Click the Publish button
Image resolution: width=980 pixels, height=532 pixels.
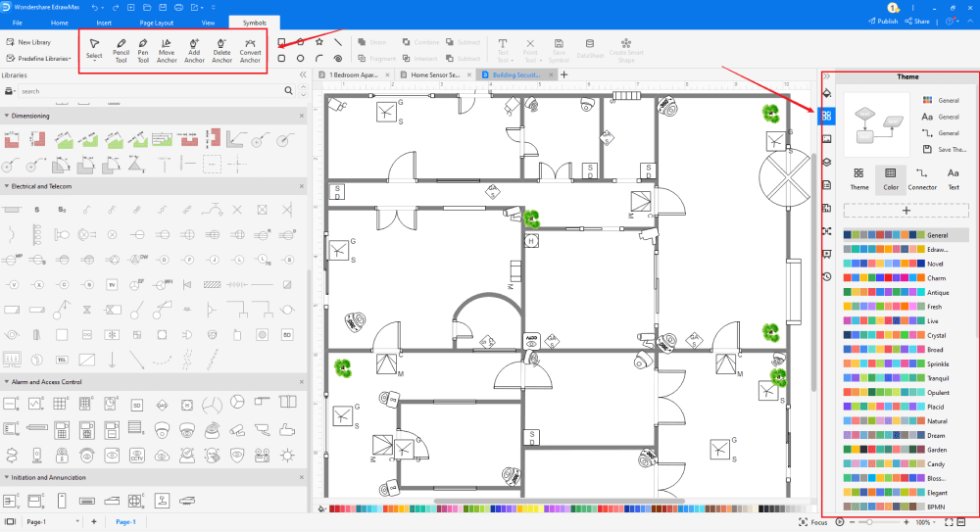tap(882, 21)
